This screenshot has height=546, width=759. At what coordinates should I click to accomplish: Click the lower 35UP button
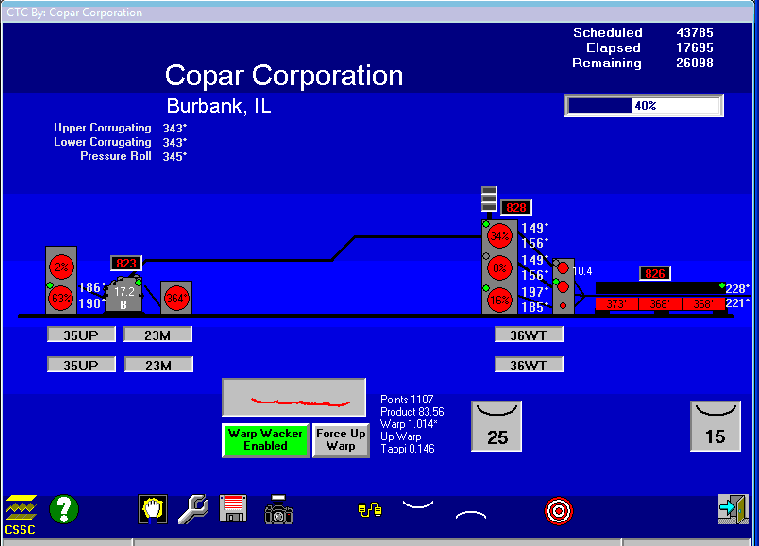(x=81, y=365)
